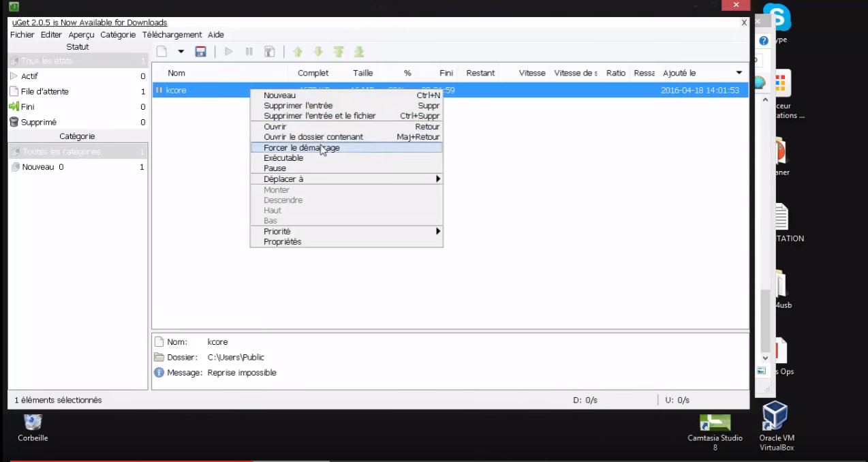Select the Nouveau category row

(x=78, y=167)
